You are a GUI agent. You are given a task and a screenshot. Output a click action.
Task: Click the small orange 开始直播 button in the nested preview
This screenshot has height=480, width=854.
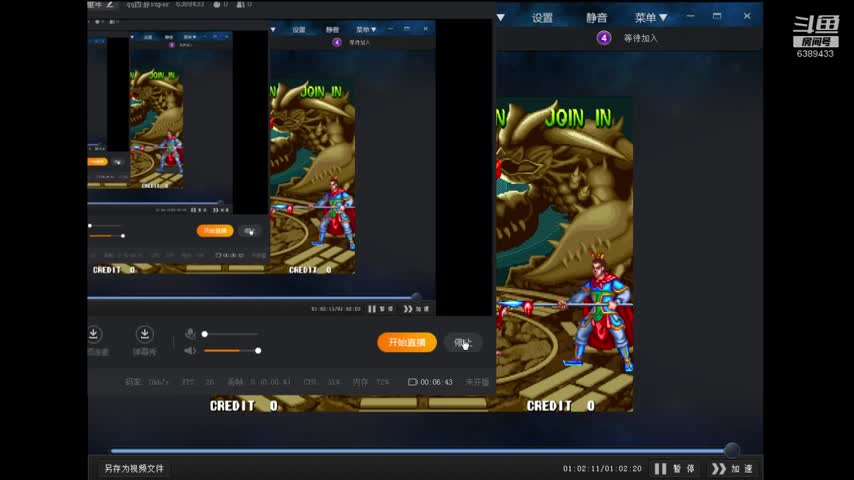(215, 231)
